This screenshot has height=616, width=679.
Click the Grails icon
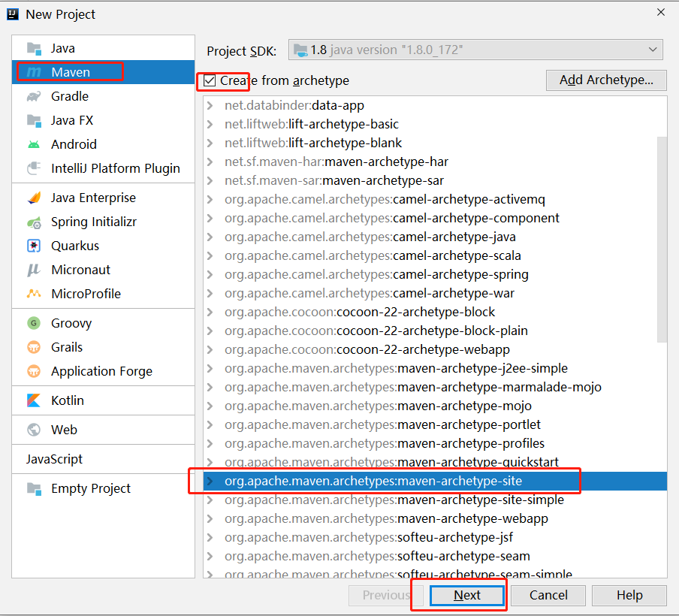point(34,347)
